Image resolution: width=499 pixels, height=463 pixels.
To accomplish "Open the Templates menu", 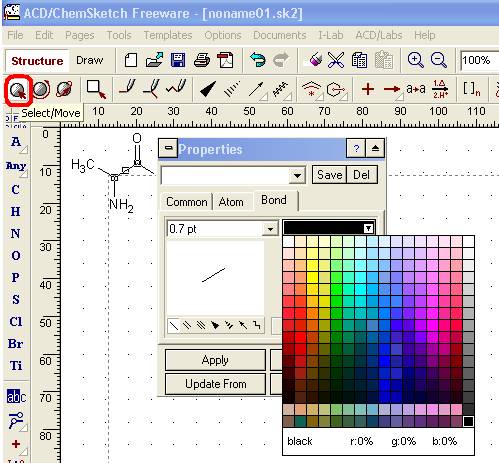I will (x=168, y=35).
